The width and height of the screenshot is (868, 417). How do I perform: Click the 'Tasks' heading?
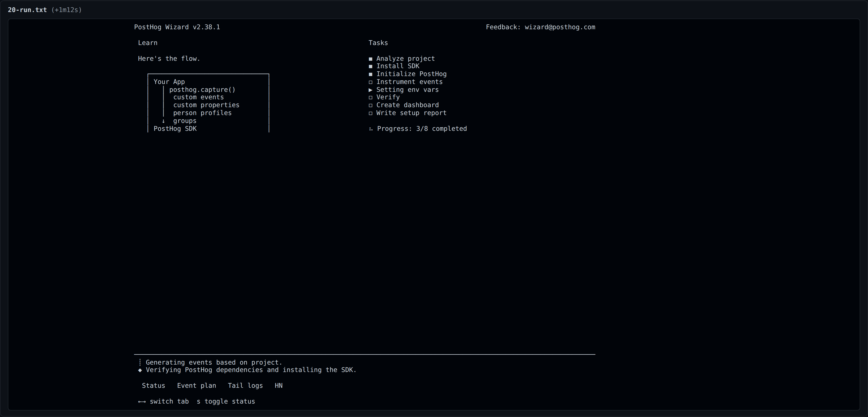pos(378,43)
